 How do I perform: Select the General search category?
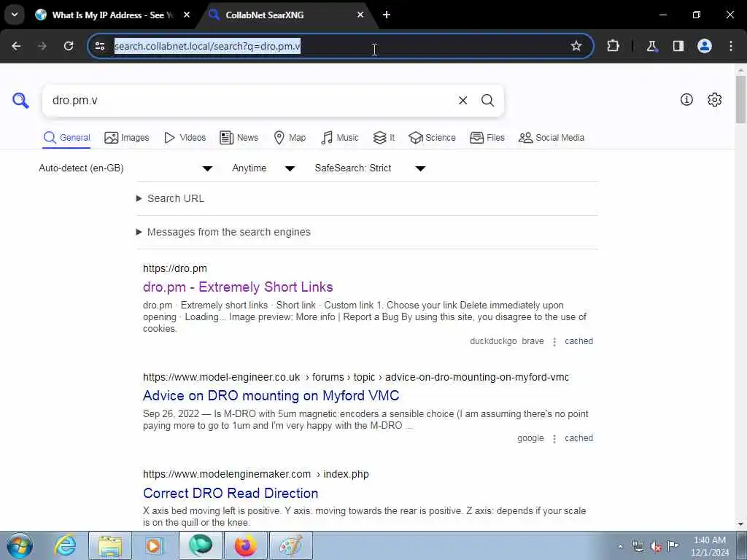click(x=66, y=138)
